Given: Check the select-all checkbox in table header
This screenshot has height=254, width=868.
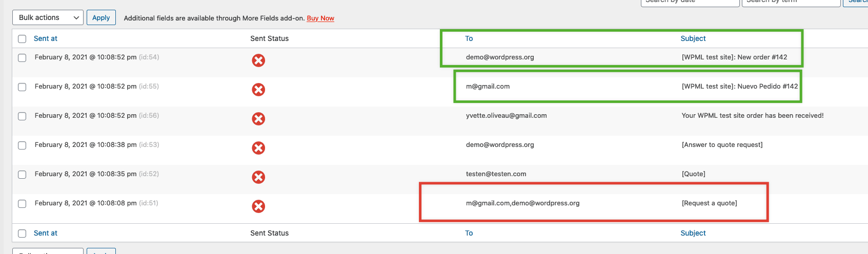Looking at the screenshot, I should click(x=22, y=39).
